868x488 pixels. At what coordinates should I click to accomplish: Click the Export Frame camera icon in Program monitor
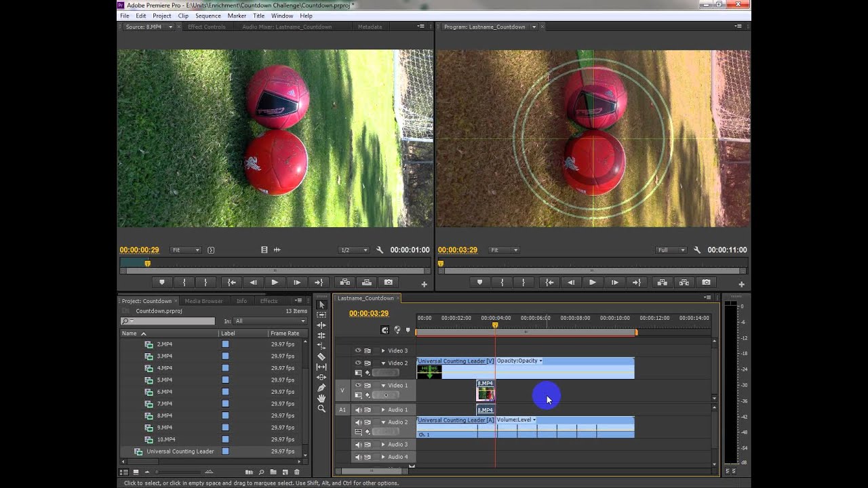coord(706,283)
